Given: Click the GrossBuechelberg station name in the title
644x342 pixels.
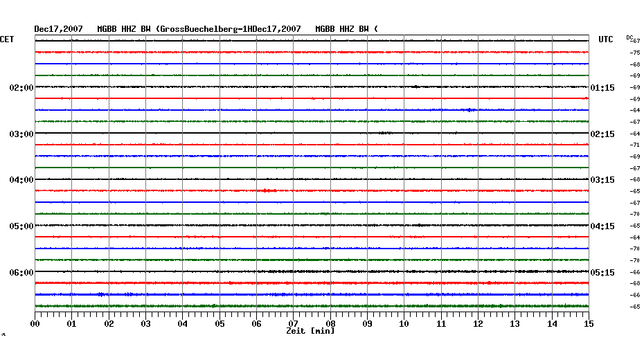Looking at the screenshot, I should coord(200,29).
